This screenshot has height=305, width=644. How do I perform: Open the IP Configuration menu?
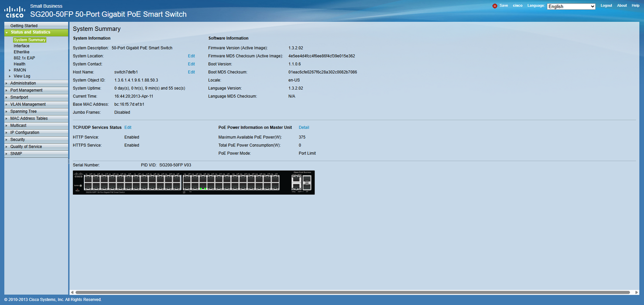[36, 132]
